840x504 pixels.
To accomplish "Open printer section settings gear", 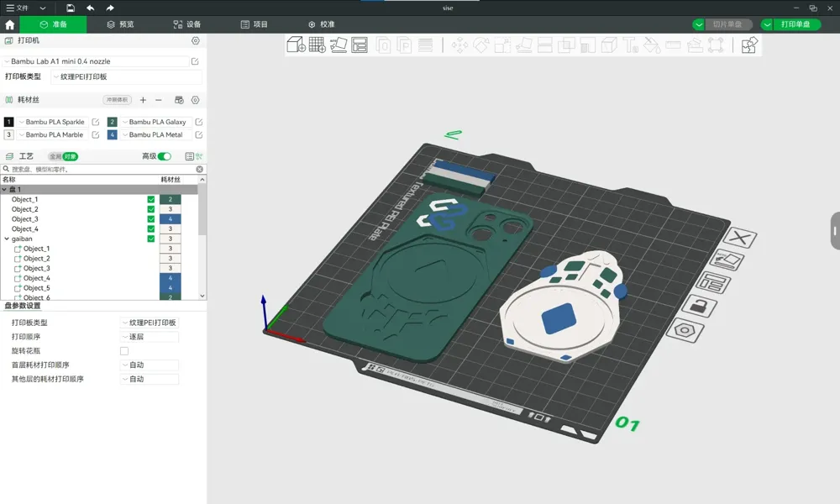I will pyautogui.click(x=196, y=40).
